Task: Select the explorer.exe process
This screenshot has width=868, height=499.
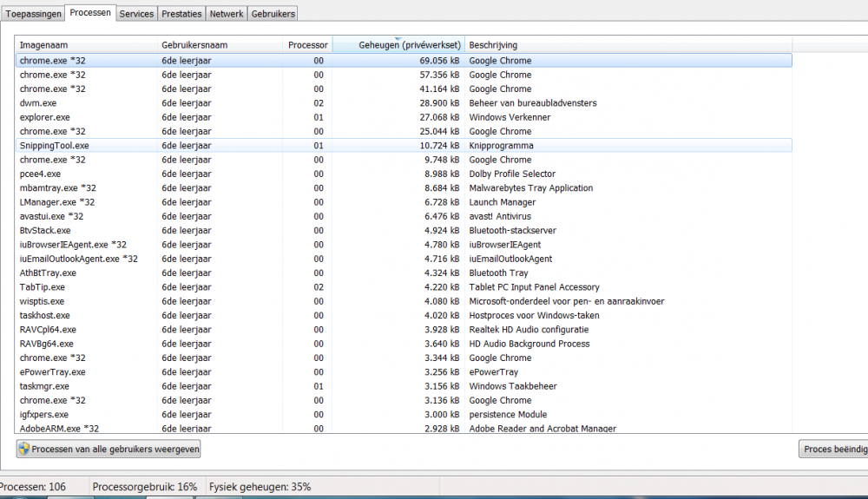Action: [x=45, y=117]
